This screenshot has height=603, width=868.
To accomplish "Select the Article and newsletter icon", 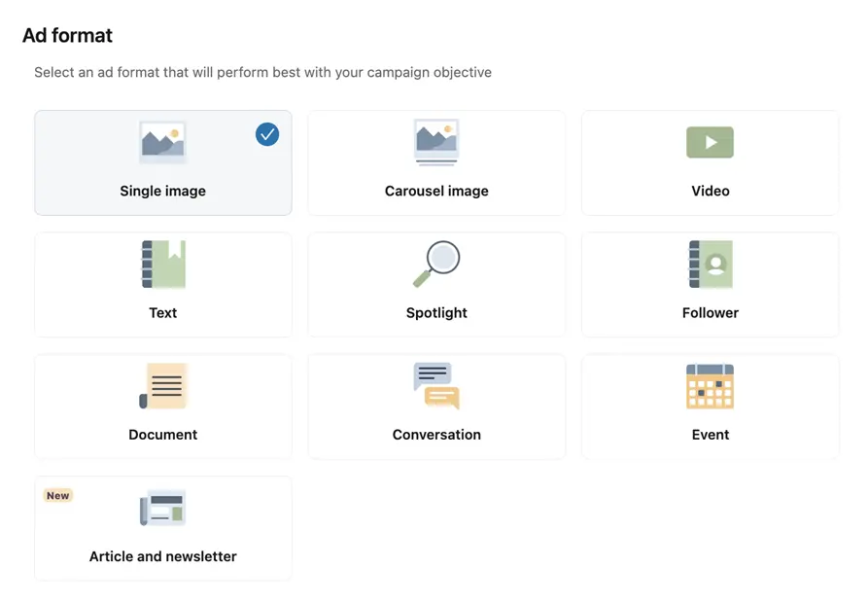I will pos(161,507).
